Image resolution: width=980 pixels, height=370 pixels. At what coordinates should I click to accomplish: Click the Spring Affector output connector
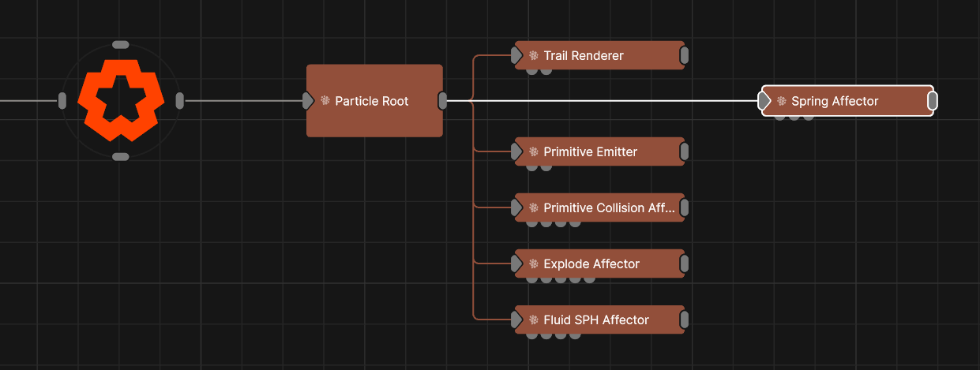(x=933, y=101)
